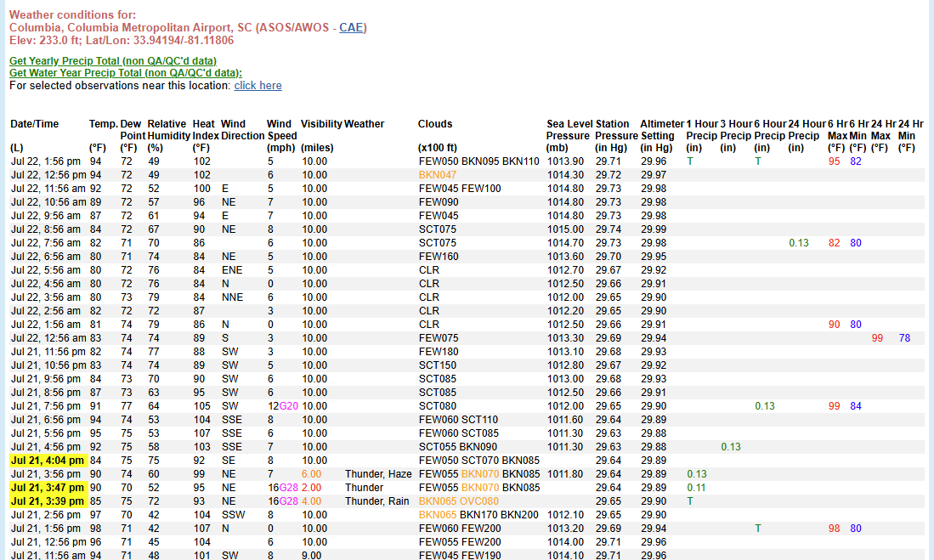This screenshot has height=560, width=934.
Task: Select 'Weather conditions for:' heading
Action: [x=73, y=15]
